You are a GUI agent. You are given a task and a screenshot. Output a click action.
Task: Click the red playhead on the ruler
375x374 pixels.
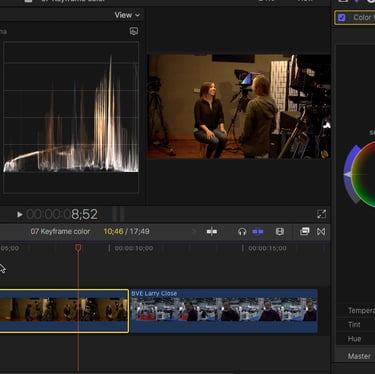point(78,248)
